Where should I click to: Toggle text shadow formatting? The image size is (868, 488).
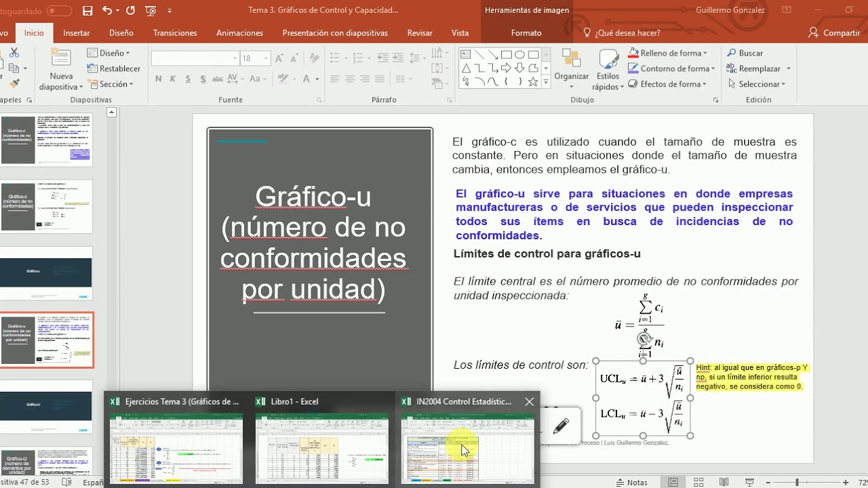203,79
